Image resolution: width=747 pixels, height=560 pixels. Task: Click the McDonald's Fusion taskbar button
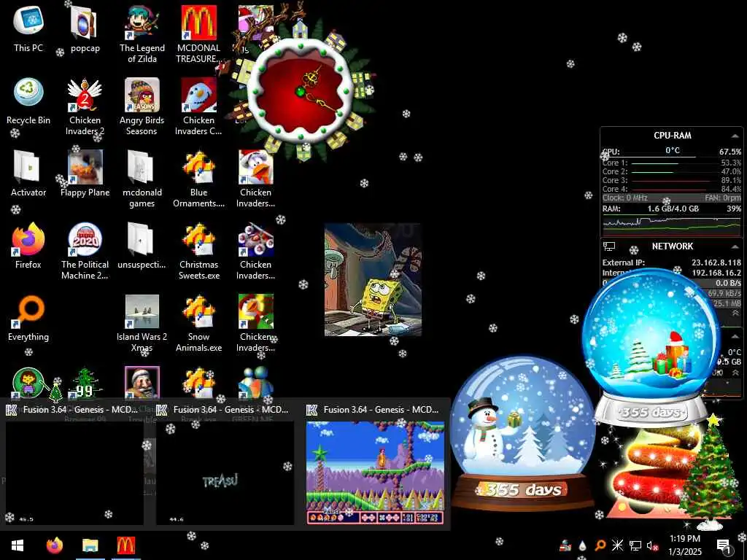click(125, 545)
